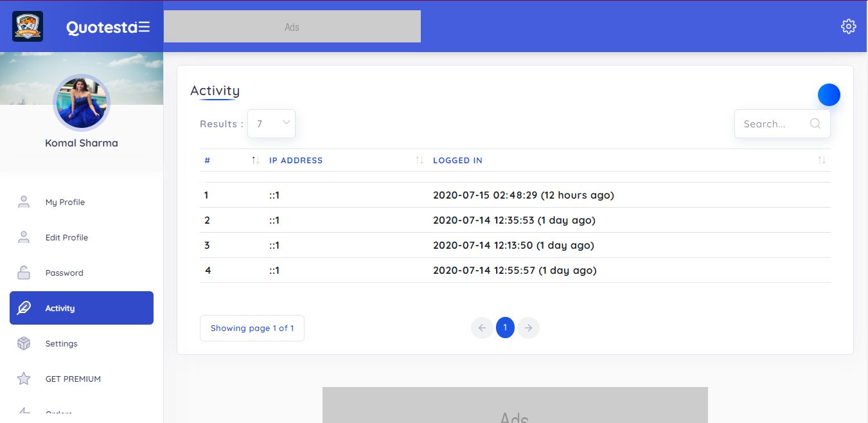
Task: Click page number 1 in pagination
Action: pos(505,328)
